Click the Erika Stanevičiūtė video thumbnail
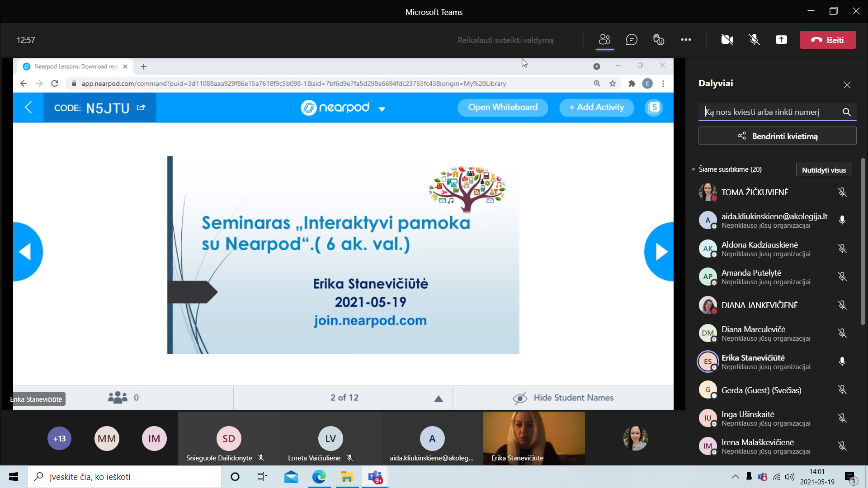The image size is (868, 488). click(534, 438)
